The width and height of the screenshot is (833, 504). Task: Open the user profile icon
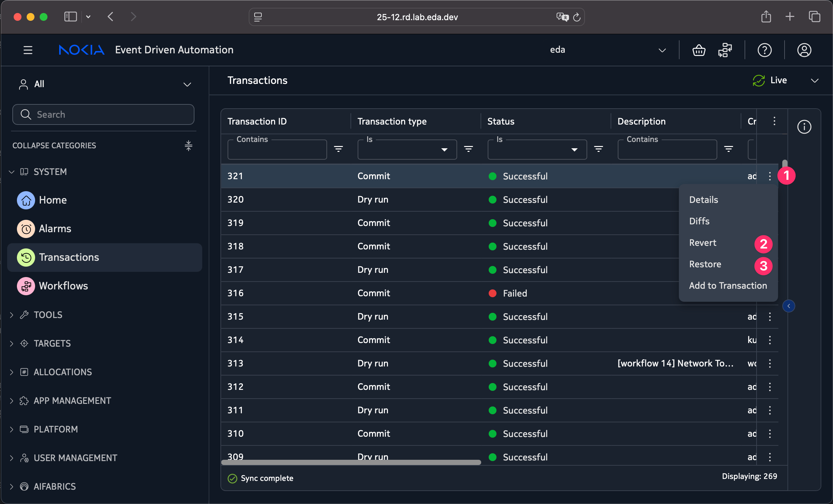point(804,50)
